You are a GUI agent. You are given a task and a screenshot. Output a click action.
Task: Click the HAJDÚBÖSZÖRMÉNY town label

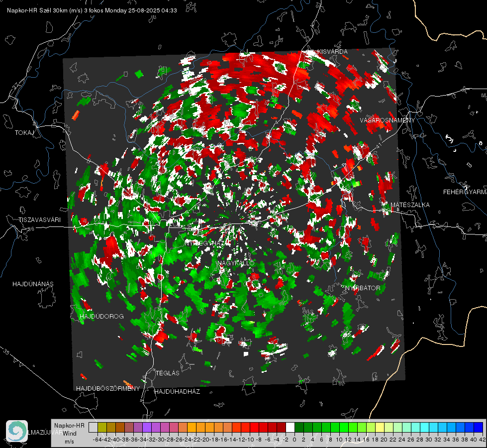[x=108, y=389]
